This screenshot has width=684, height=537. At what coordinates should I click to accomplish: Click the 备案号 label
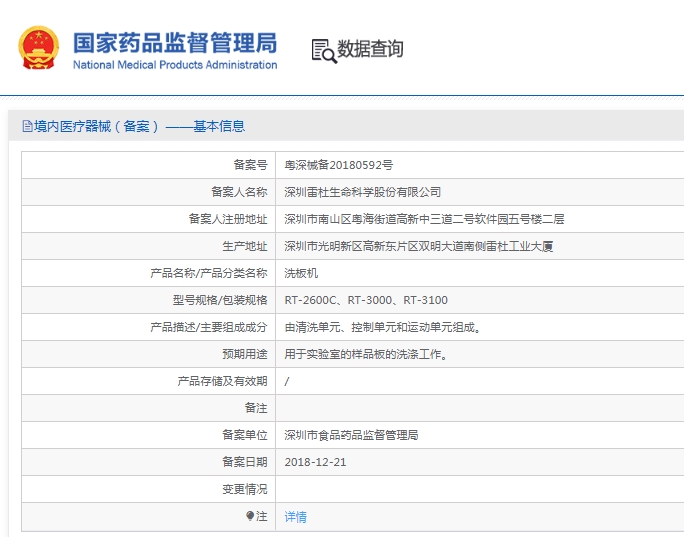click(x=250, y=165)
